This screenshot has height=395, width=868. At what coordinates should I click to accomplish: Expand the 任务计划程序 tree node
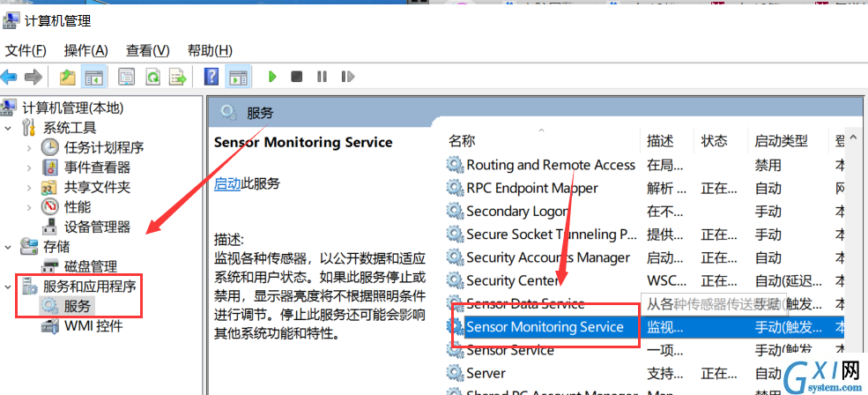point(29,148)
